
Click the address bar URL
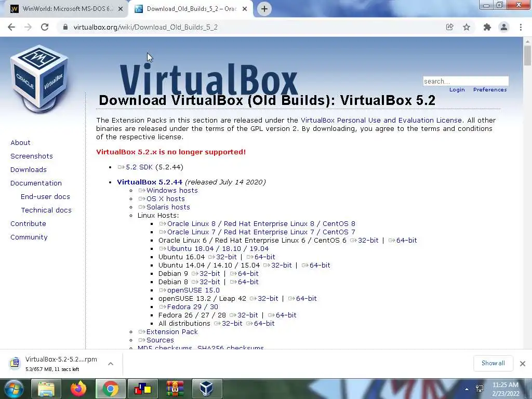145,27
